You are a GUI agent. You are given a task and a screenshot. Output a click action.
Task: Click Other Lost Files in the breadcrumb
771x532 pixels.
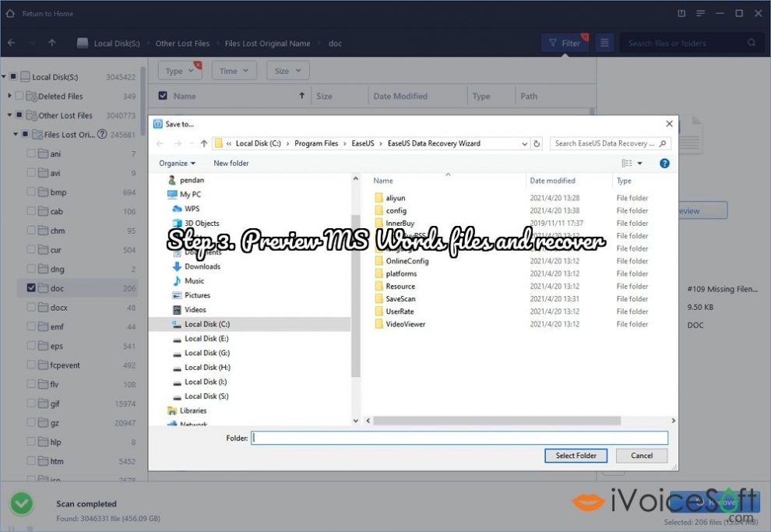(x=182, y=44)
